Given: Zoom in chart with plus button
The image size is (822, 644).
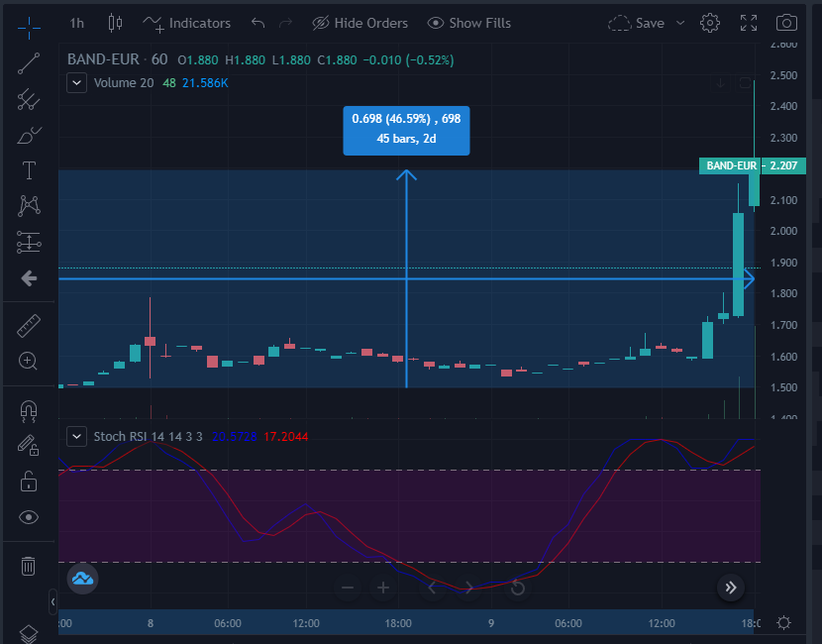Looking at the screenshot, I should click(383, 588).
